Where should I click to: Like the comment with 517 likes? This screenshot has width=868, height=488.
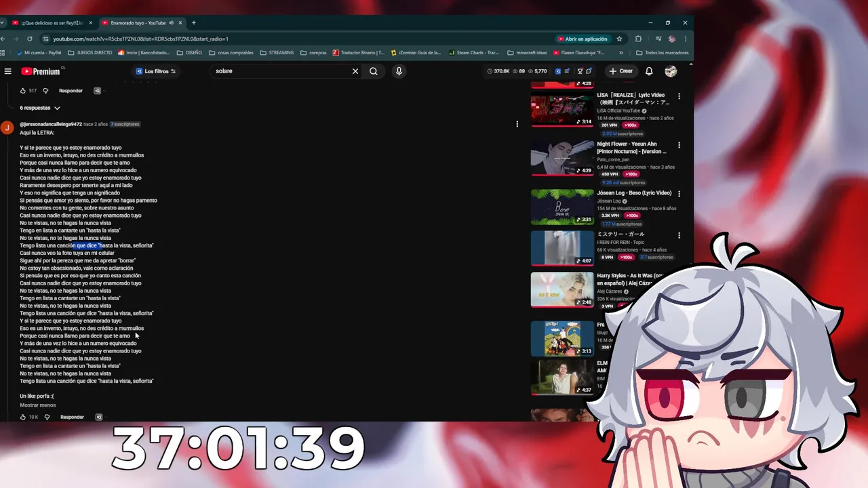(22, 91)
